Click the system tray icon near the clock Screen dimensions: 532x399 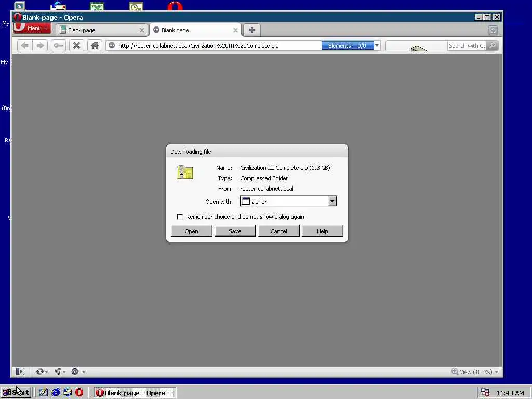coord(485,393)
